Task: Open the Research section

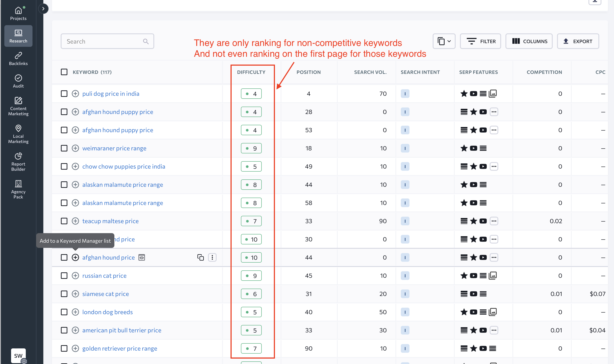Action: pyautogui.click(x=18, y=36)
